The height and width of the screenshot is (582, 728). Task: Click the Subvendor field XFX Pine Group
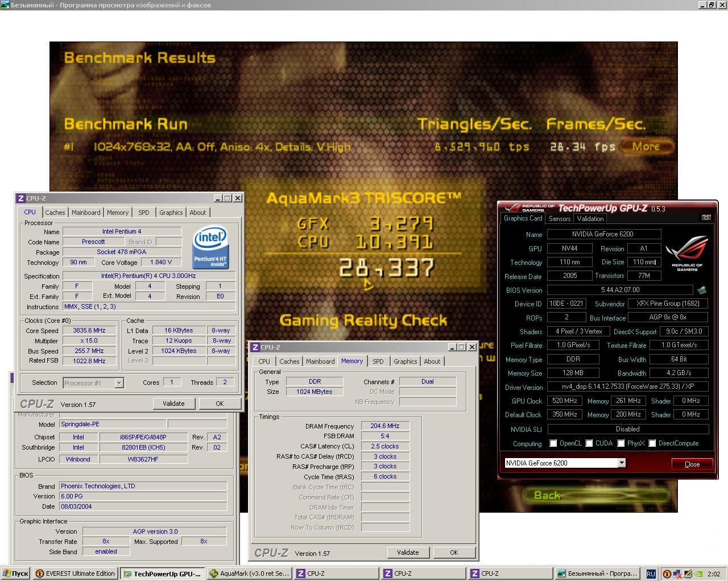click(668, 304)
